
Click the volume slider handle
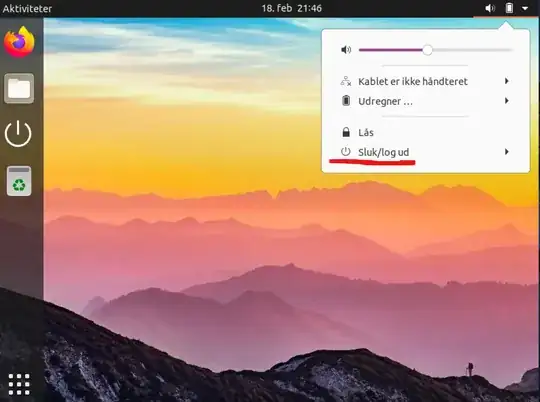(x=427, y=50)
